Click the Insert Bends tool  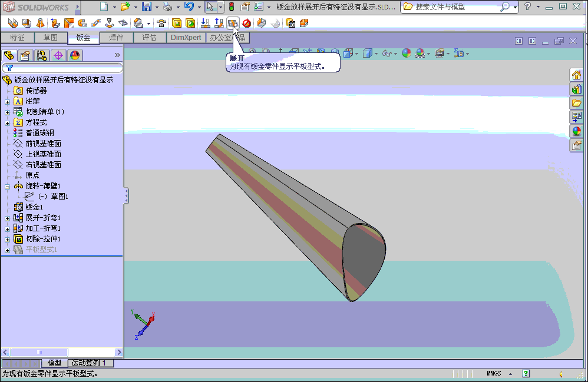(x=276, y=23)
